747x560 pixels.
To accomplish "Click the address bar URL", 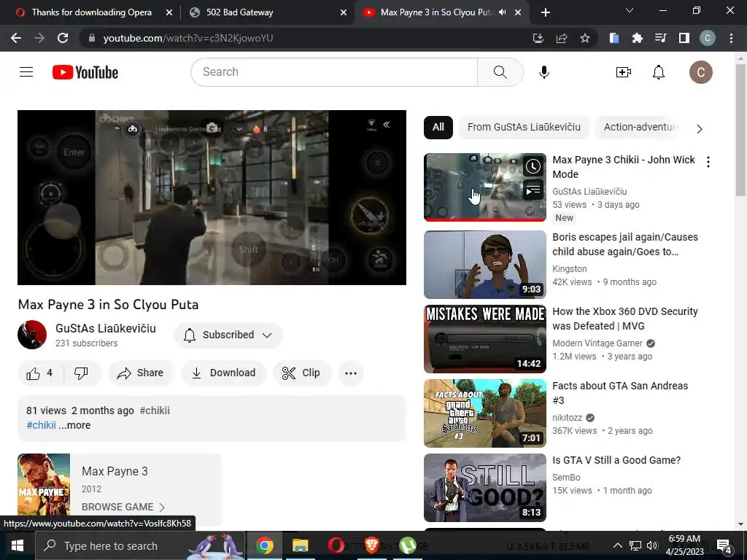I will pyautogui.click(x=188, y=38).
